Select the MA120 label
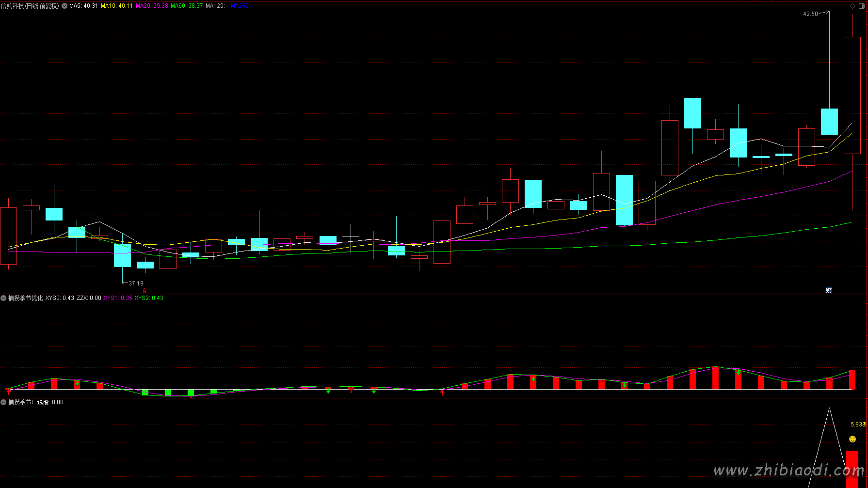The width and height of the screenshot is (868, 488). point(217,6)
